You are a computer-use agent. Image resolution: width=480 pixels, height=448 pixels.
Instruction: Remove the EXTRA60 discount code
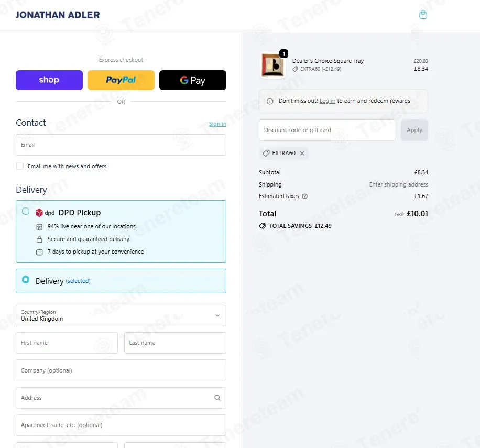click(302, 154)
